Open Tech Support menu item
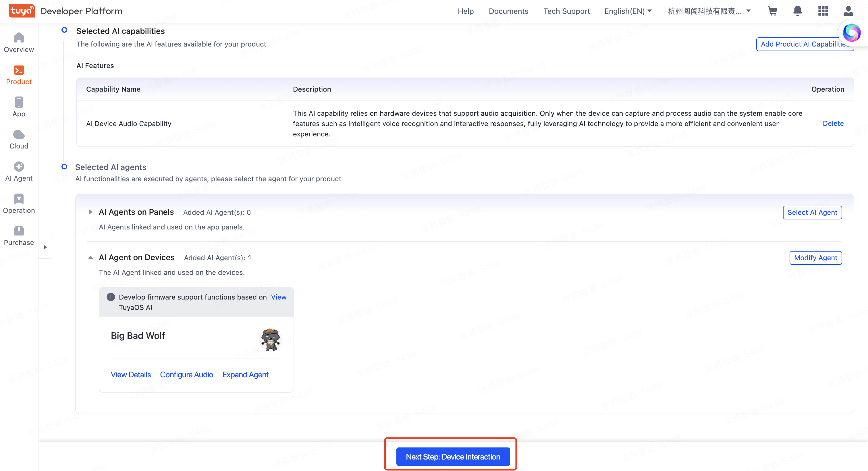The image size is (868, 471). pyautogui.click(x=566, y=11)
